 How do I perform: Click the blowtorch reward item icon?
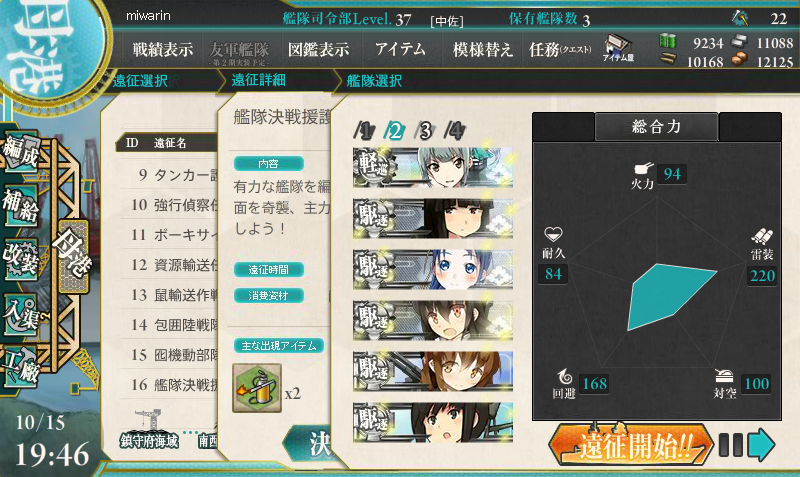click(x=257, y=388)
